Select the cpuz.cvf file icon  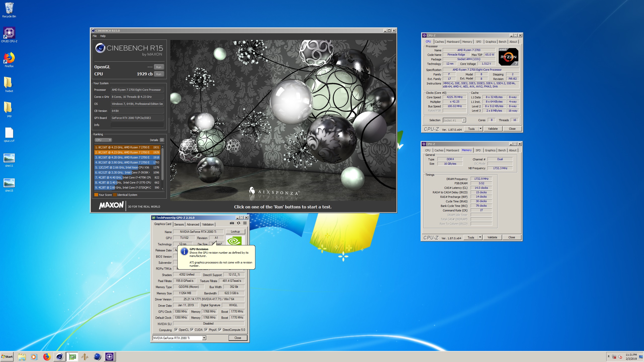click(9, 135)
